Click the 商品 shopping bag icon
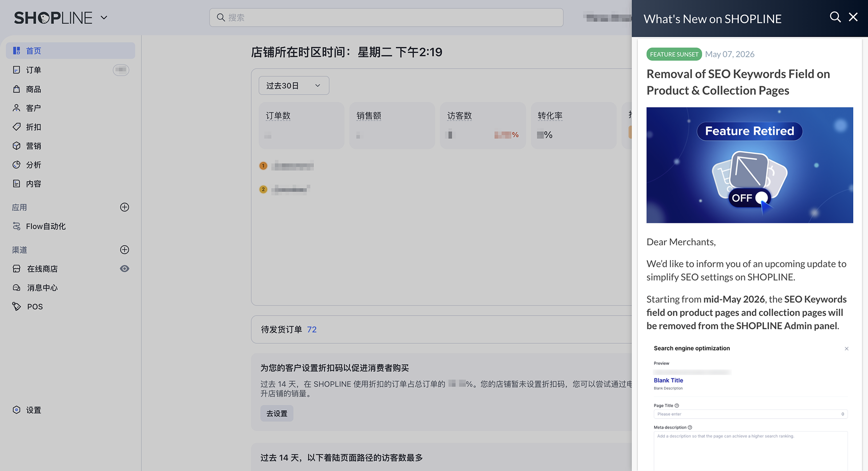The width and height of the screenshot is (868, 471). tap(16, 89)
